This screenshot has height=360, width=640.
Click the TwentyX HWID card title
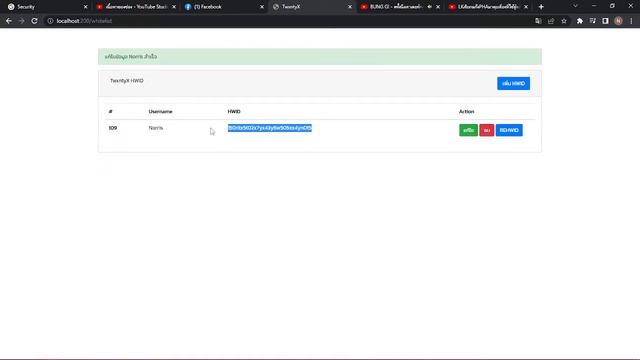[x=127, y=81]
